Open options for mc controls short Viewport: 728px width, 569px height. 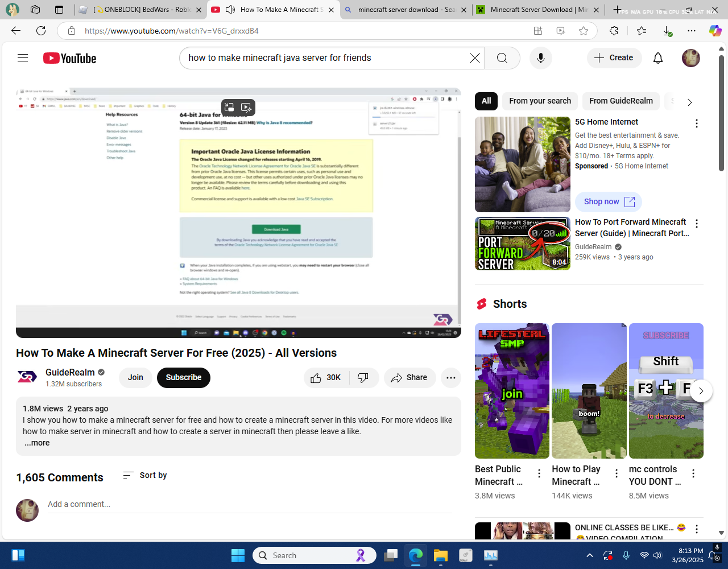pyautogui.click(x=693, y=473)
